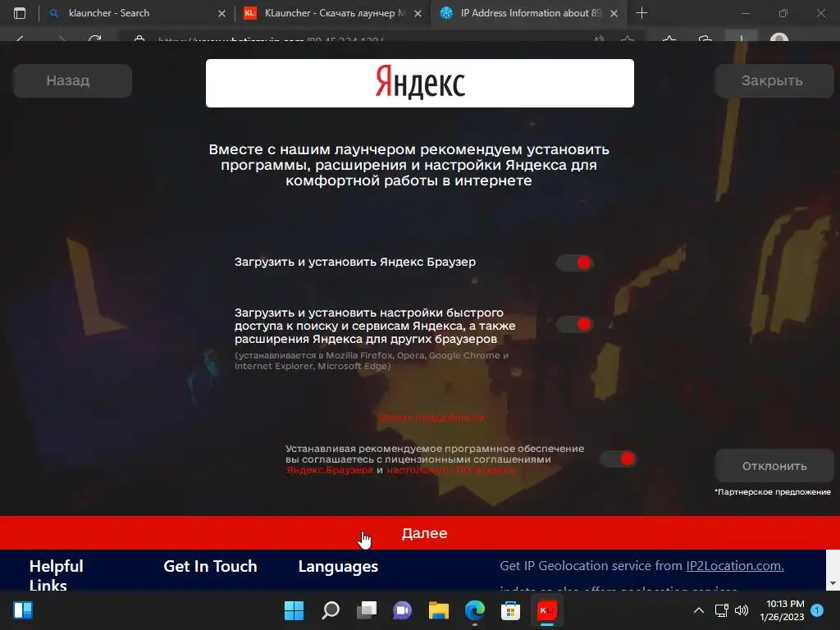The height and width of the screenshot is (630, 840).
Task: Click the Отклонить decline button
Action: (x=774, y=466)
